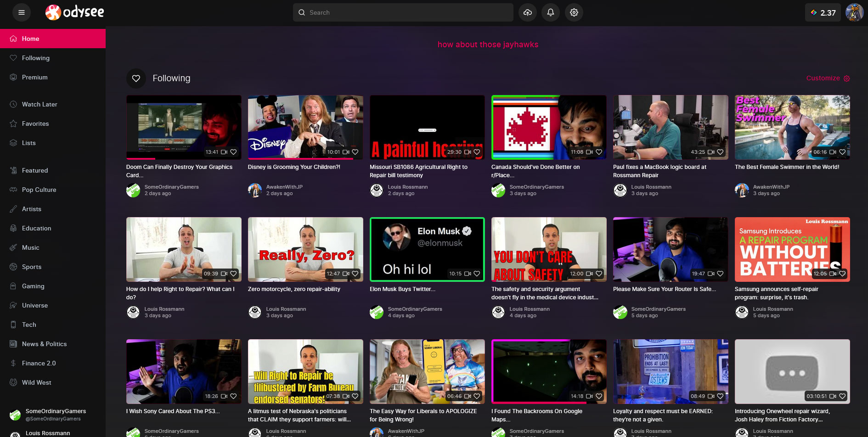Screen dimensions: 868x437
Task: Click the upload cloud icon
Action: (x=528, y=12)
